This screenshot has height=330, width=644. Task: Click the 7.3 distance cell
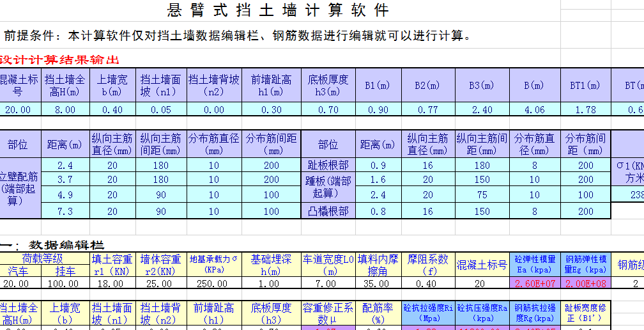point(65,211)
